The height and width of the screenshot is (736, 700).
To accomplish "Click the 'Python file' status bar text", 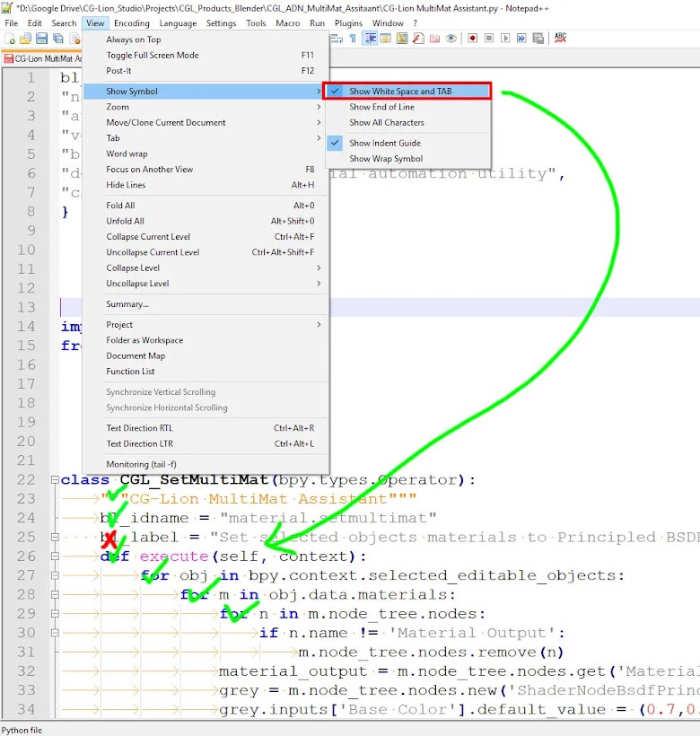I will click(22, 730).
